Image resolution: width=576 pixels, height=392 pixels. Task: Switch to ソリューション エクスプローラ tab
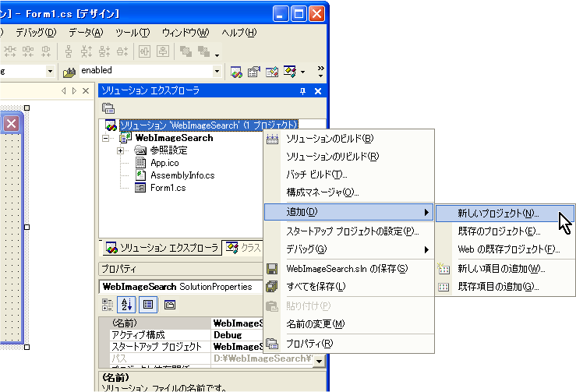click(x=161, y=248)
